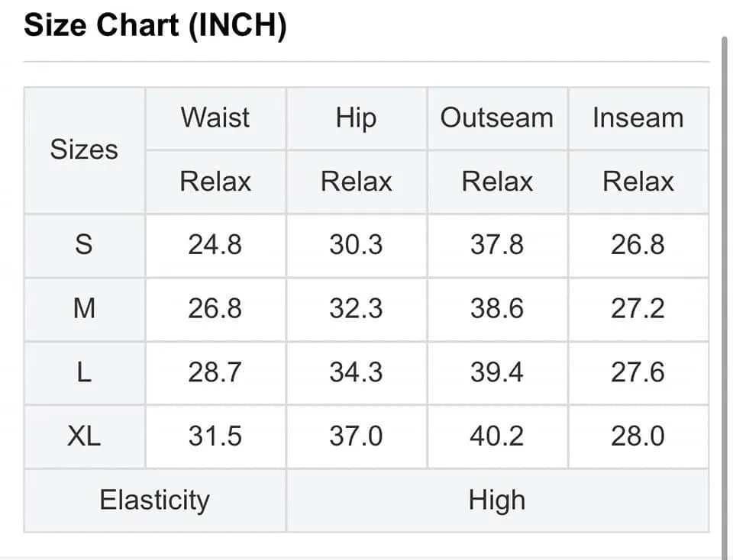Screen dimensions: 733x560
Task: Select the Sizes header cell
Action: pos(84,150)
